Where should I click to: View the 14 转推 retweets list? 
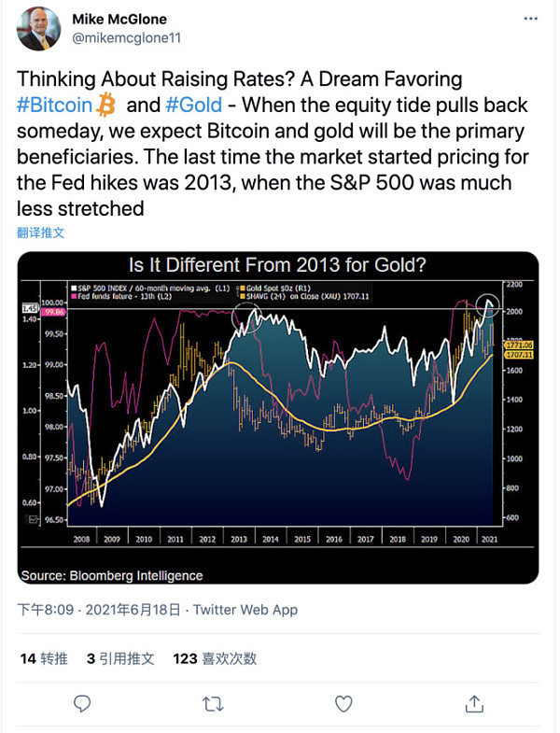click(x=44, y=658)
